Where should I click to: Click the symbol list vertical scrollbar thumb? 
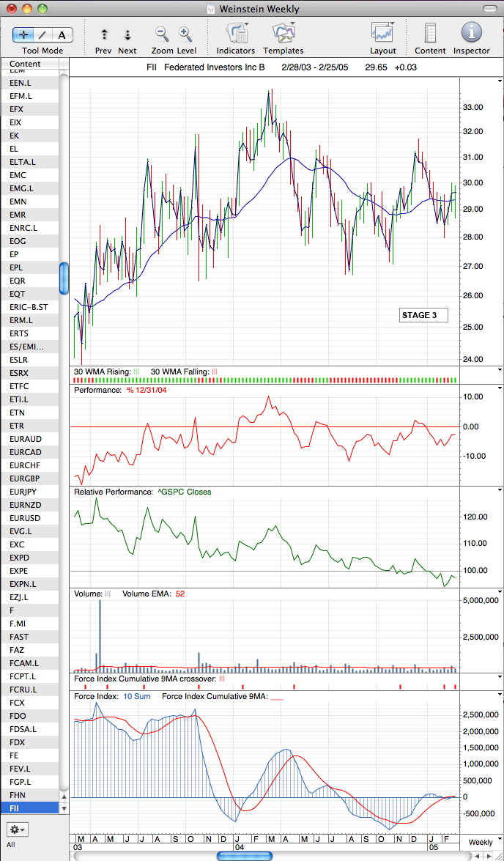tap(64, 279)
